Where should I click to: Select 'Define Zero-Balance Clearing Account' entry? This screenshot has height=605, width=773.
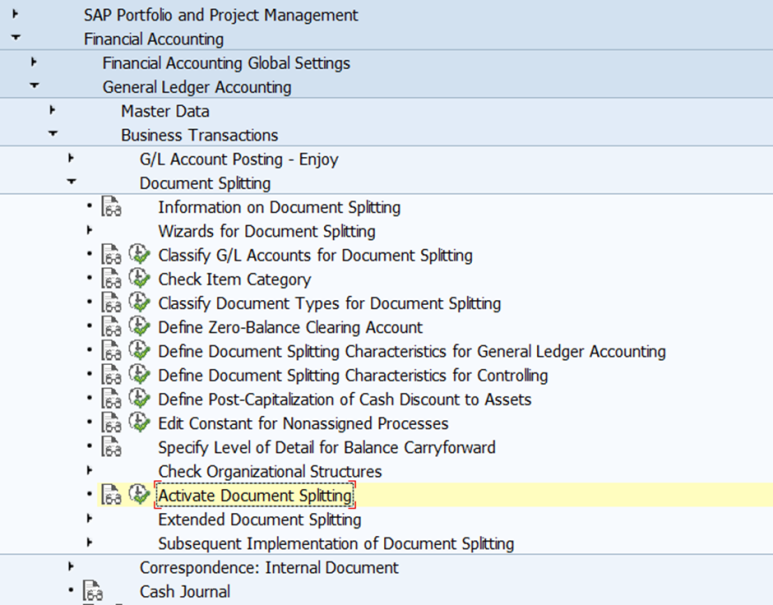290,327
